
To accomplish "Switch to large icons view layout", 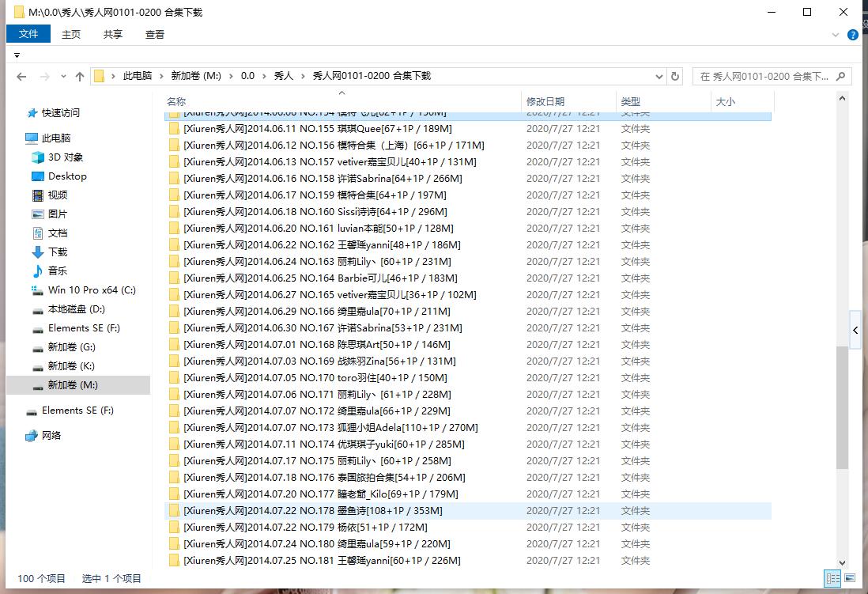I will pos(849,578).
